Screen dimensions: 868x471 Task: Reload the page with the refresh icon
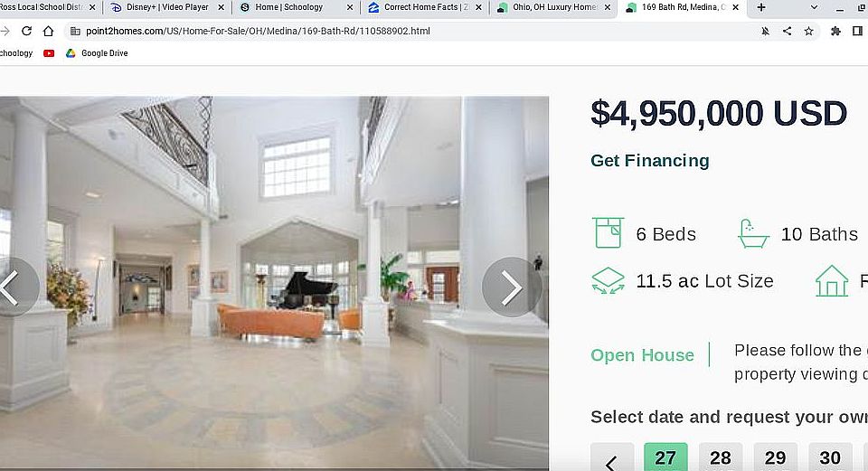(x=26, y=31)
